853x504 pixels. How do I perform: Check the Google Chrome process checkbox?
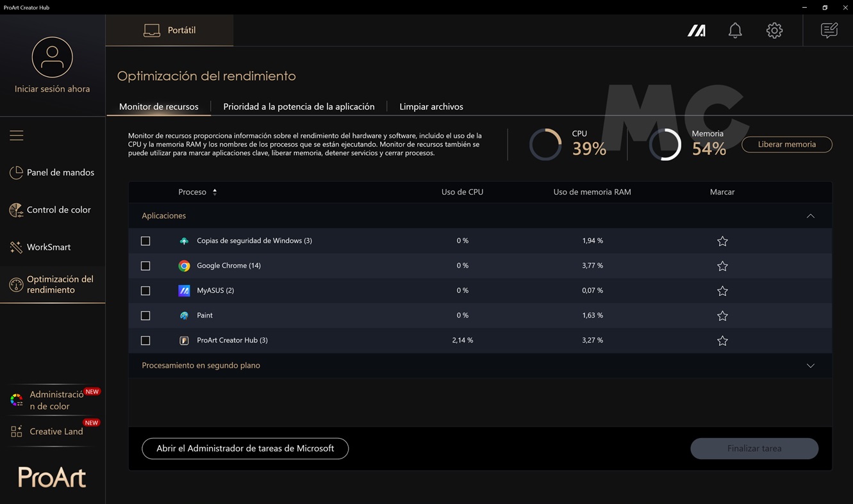pos(145,266)
